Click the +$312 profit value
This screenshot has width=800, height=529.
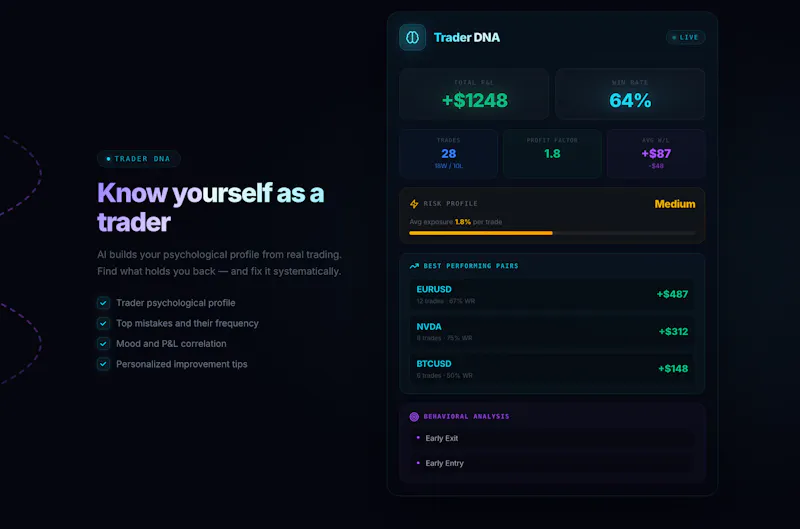(x=673, y=332)
